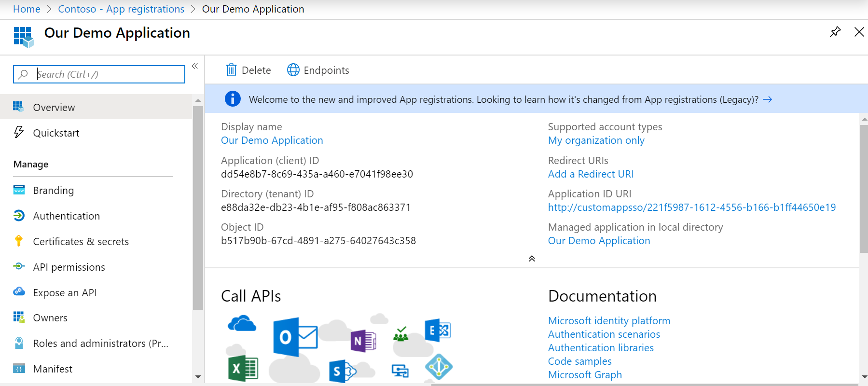This screenshot has height=386, width=868.
Task: Select the Application (client) ID value
Action: 317,174
